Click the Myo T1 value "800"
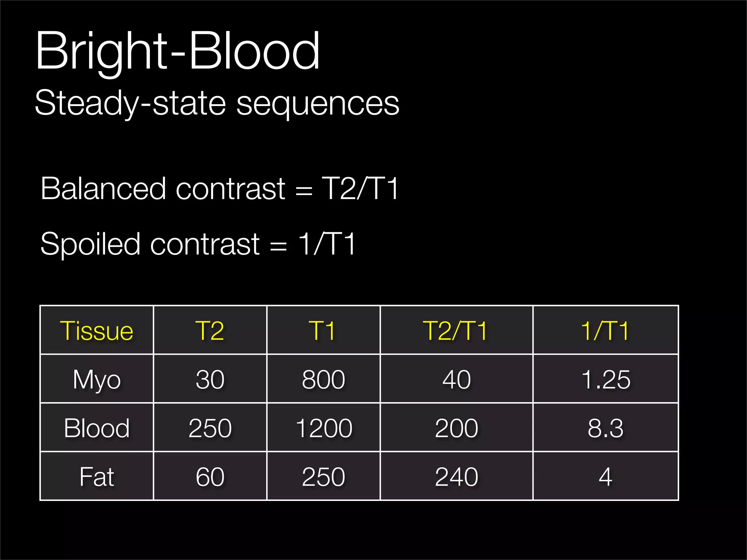Viewport: 747px width, 560px height. (x=323, y=380)
